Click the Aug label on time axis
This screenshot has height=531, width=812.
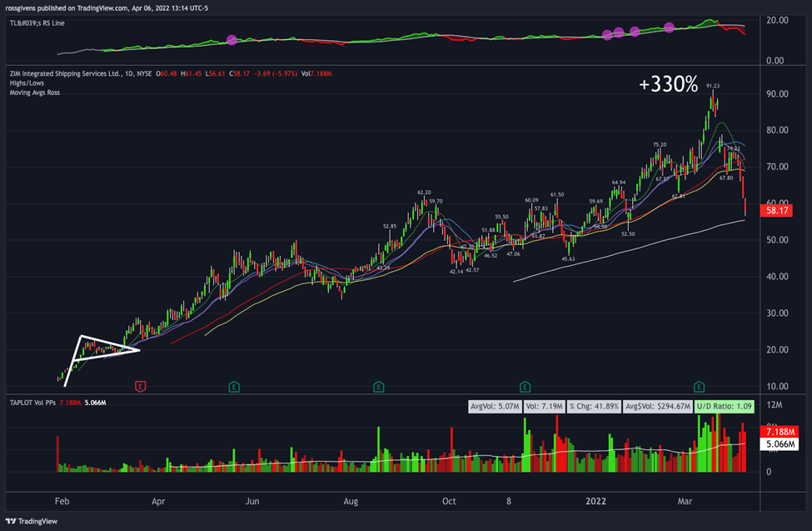(x=351, y=502)
